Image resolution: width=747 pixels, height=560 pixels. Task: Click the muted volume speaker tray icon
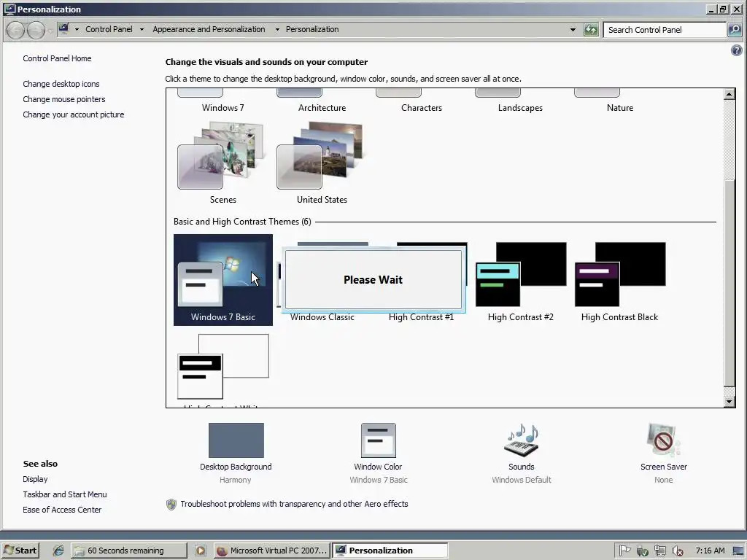click(678, 551)
